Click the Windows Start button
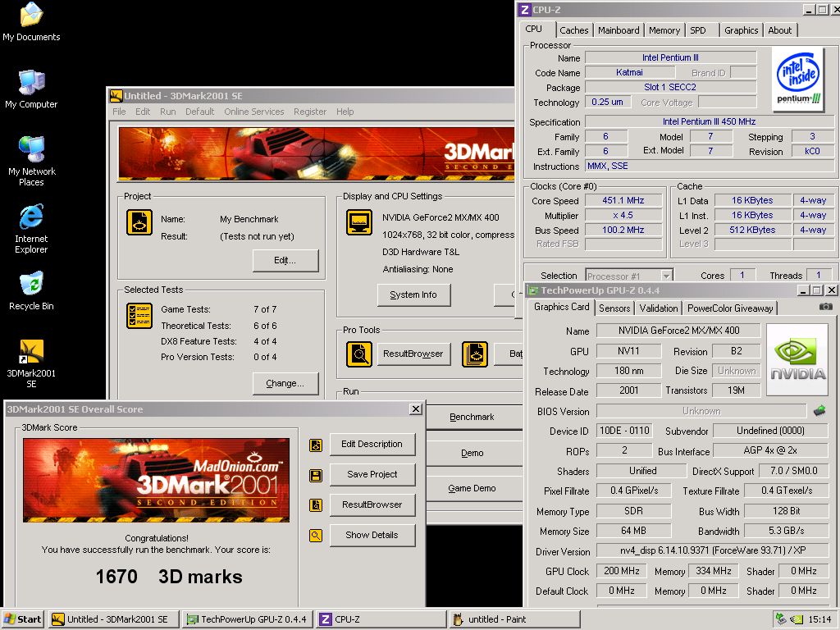The image size is (840, 630). [23, 619]
